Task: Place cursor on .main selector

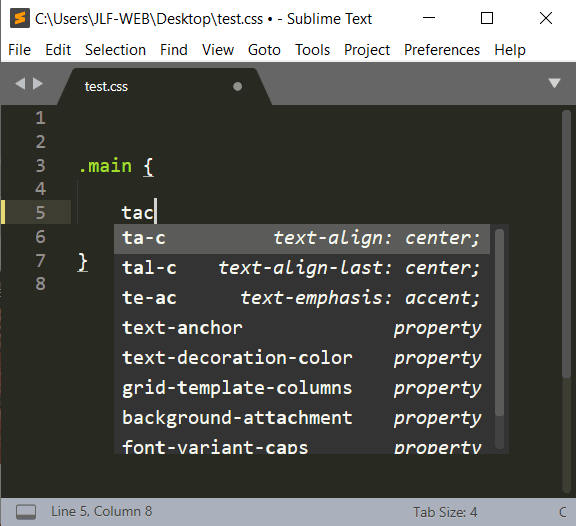Action: pyautogui.click(x=105, y=166)
